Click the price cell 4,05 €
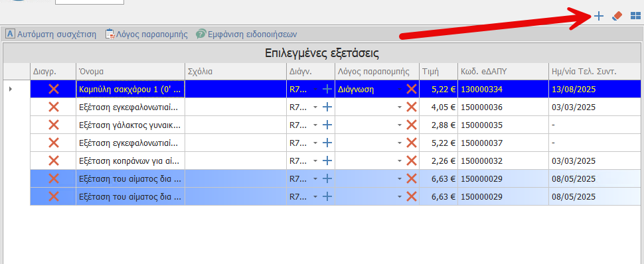644x264 pixels. [439, 107]
